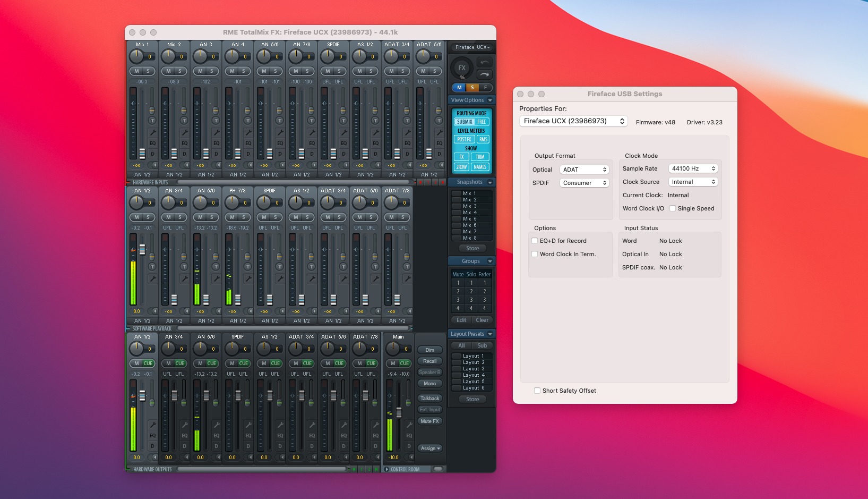Image resolution: width=868 pixels, height=499 pixels.
Task: Open the SPDIF Consumer dropdown
Action: (584, 183)
